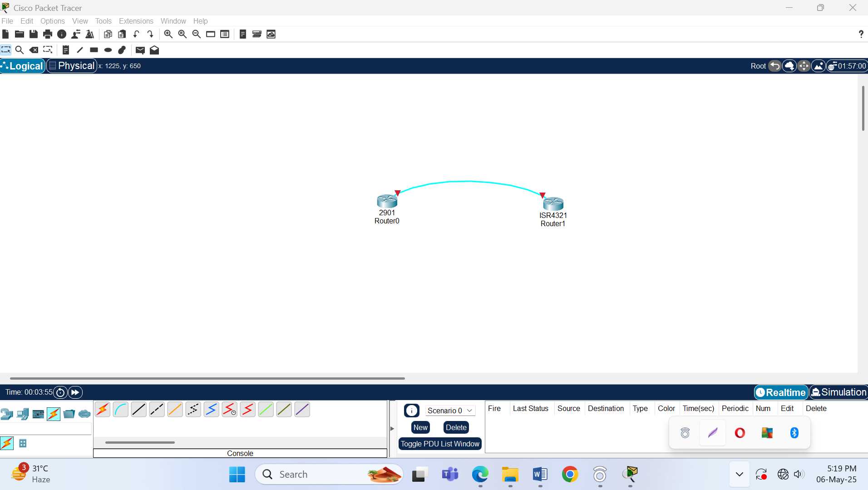Click Toggle PDU List Window button
This screenshot has height=490, width=868.
440,444
